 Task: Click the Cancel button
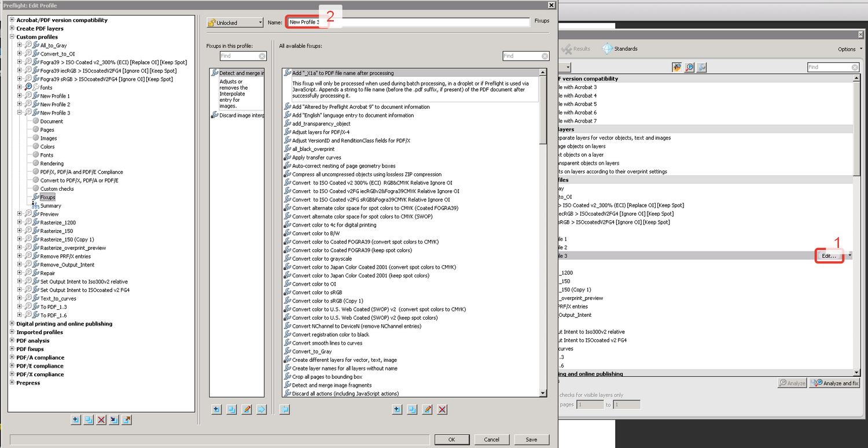tap(491, 439)
